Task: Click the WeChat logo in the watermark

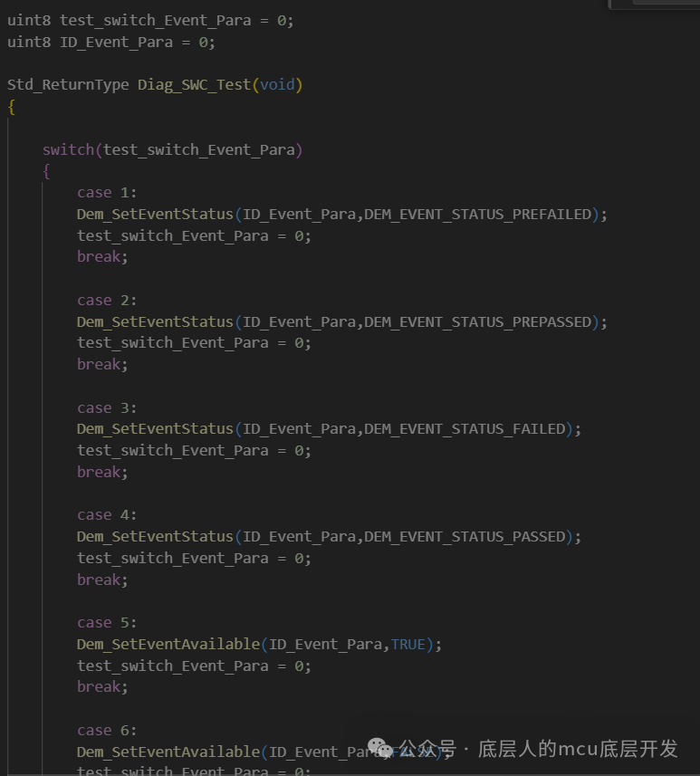Action: click(379, 749)
